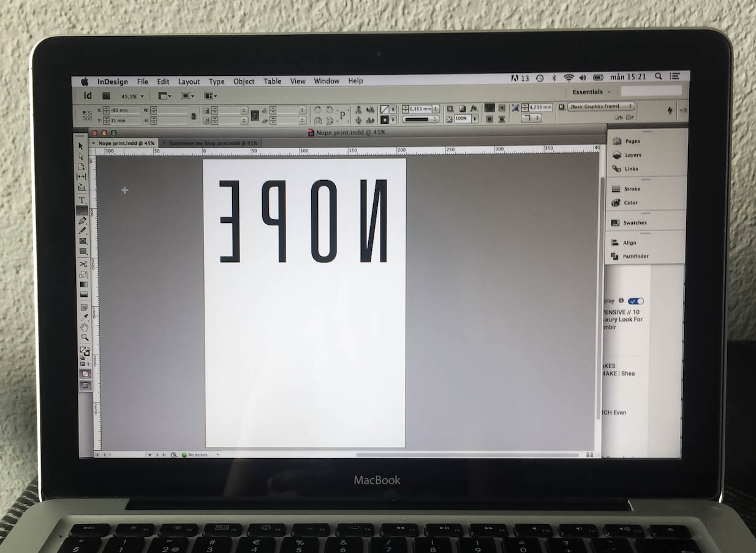Viewport: 756px width, 553px height.
Task: Activate the Zoom magnifier tool
Action: [85, 337]
